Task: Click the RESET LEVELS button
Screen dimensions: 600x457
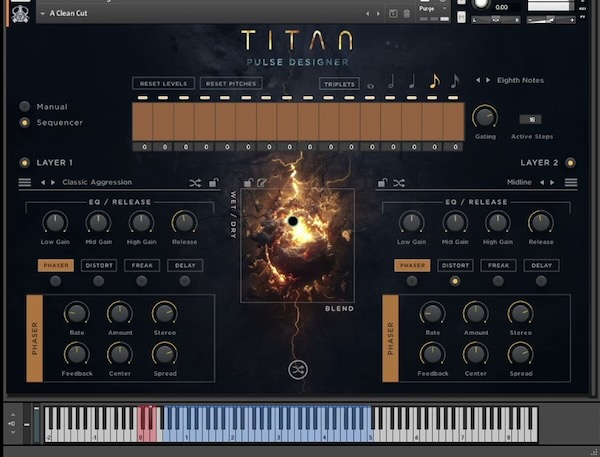Action: pyautogui.click(x=163, y=83)
